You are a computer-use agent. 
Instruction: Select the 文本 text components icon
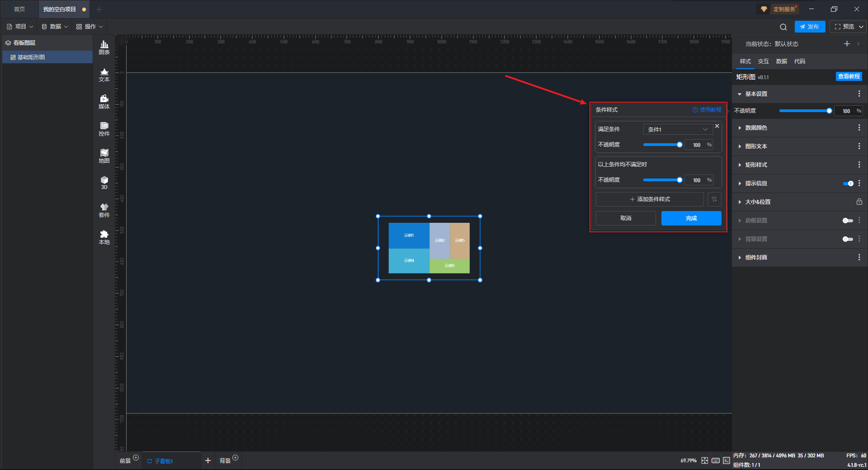(x=104, y=74)
